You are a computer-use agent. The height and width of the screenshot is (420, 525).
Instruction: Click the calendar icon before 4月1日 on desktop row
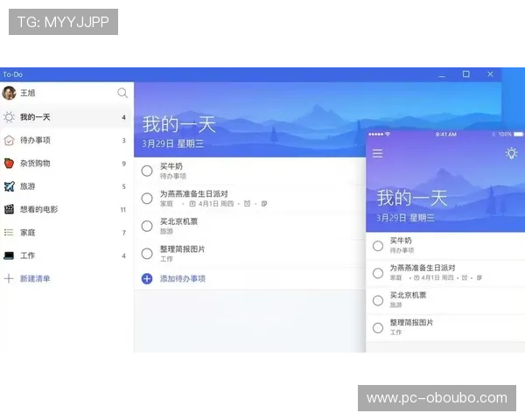click(x=192, y=203)
